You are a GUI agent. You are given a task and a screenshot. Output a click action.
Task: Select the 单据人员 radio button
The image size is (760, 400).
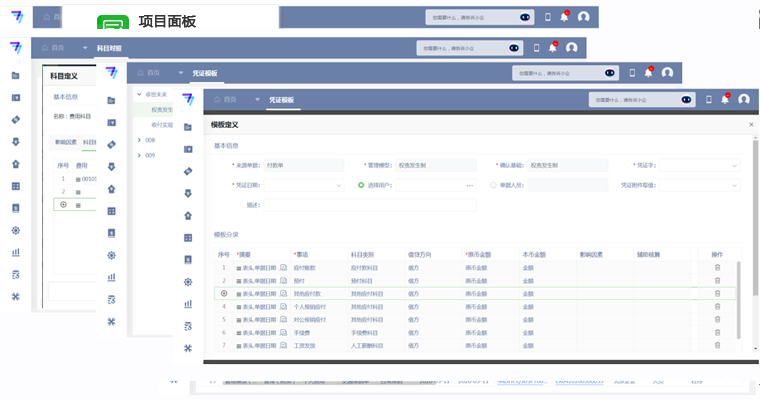[x=493, y=185]
